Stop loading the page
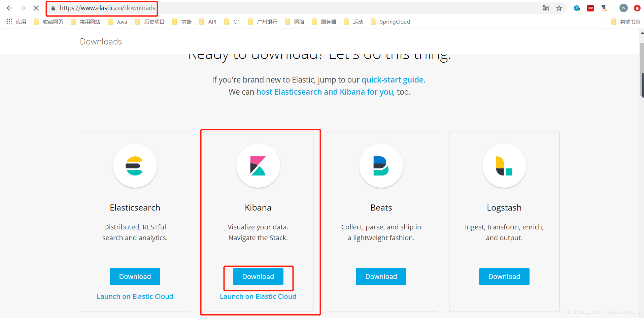 [x=36, y=8]
